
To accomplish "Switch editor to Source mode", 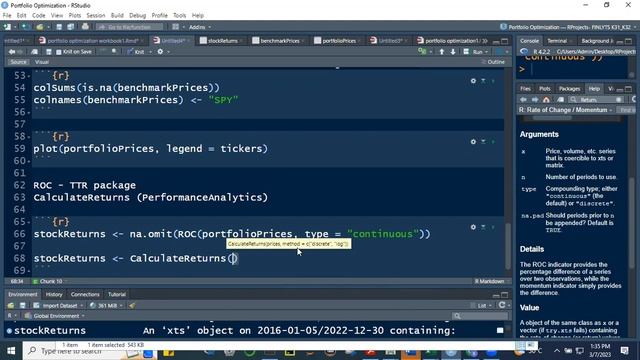I will point(18,62).
